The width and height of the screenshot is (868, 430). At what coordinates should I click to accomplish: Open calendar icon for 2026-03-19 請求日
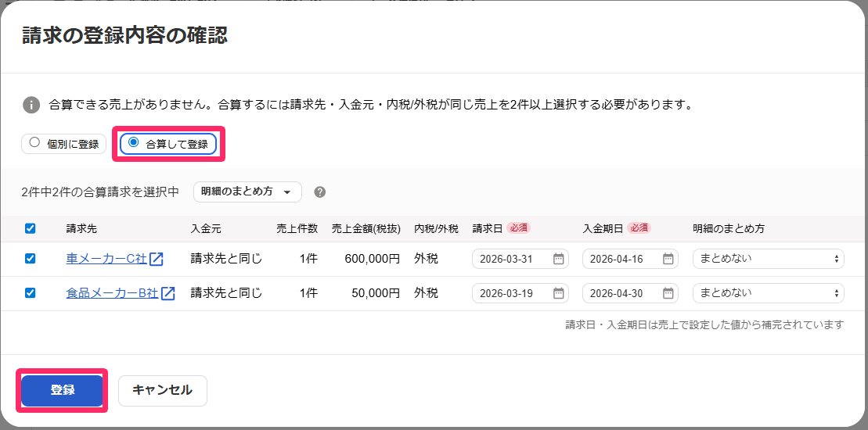[x=559, y=293]
